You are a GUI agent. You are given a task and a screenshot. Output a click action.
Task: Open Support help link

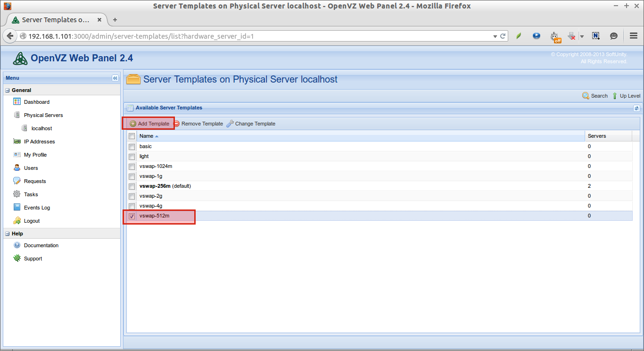pos(33,259)
